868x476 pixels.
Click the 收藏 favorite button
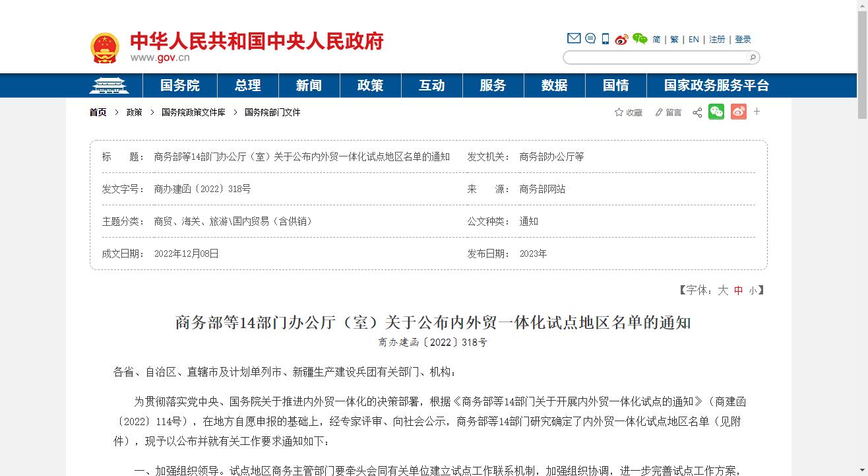(629, 113)
